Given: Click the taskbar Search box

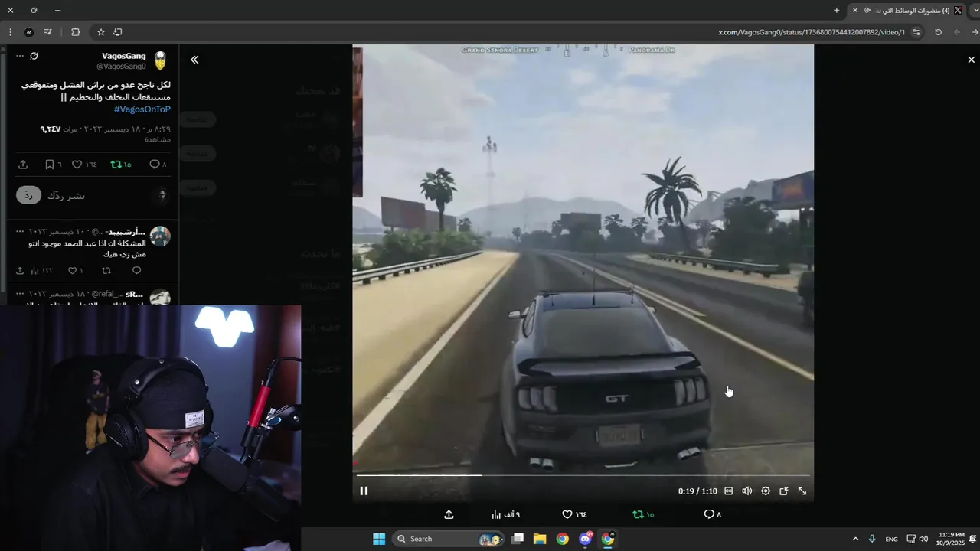Looking at the screenshot, I should [x=448, y=539].
